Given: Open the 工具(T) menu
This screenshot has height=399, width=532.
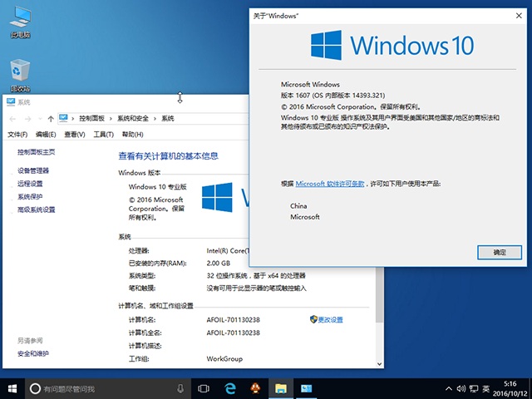Looking at the screenshot, I should [103, 135].
